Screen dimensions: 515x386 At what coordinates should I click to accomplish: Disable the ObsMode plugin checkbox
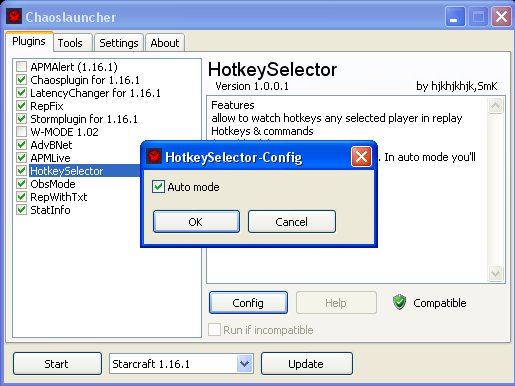click(x=21, y=184)
